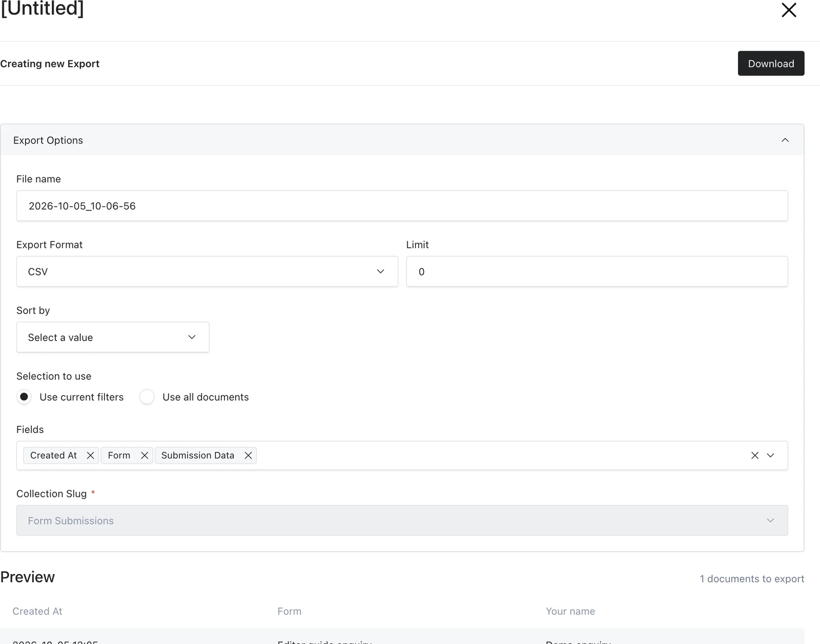Open the Fields dropdown chevron
The image size is (820, 644).
tap(770, 455)
